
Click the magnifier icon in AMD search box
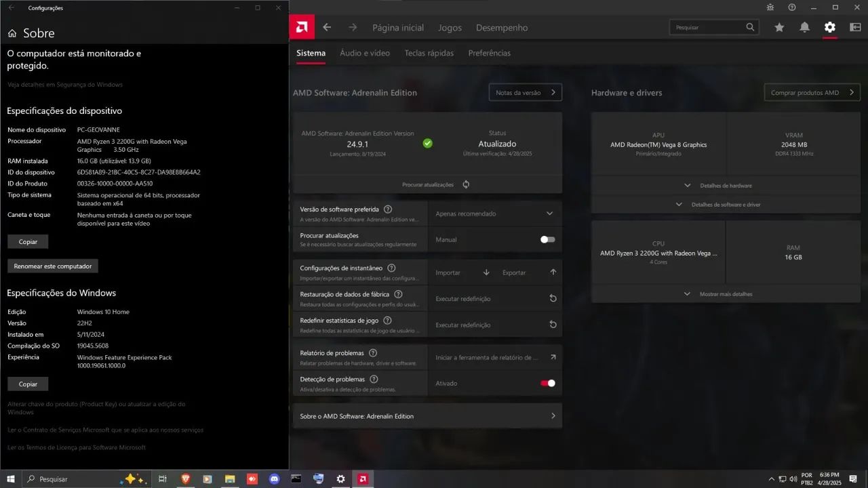point(750,27)
